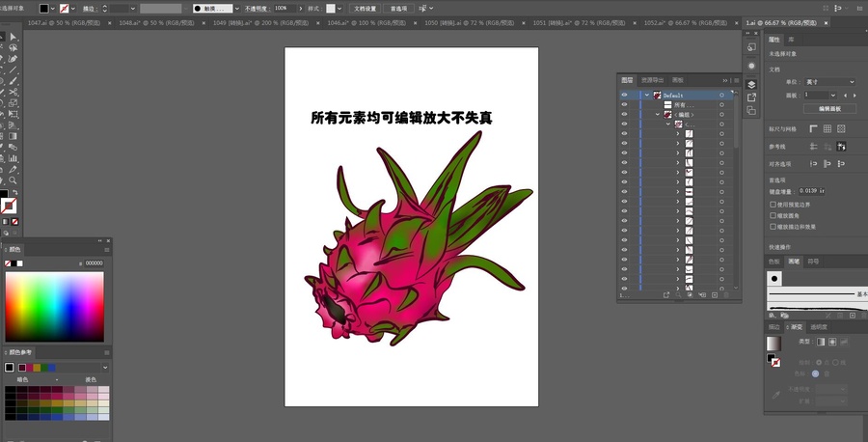Click the 键盘增量 value field
The height and width of the screenshot is (442, 868).
click(x=811, y=190)
